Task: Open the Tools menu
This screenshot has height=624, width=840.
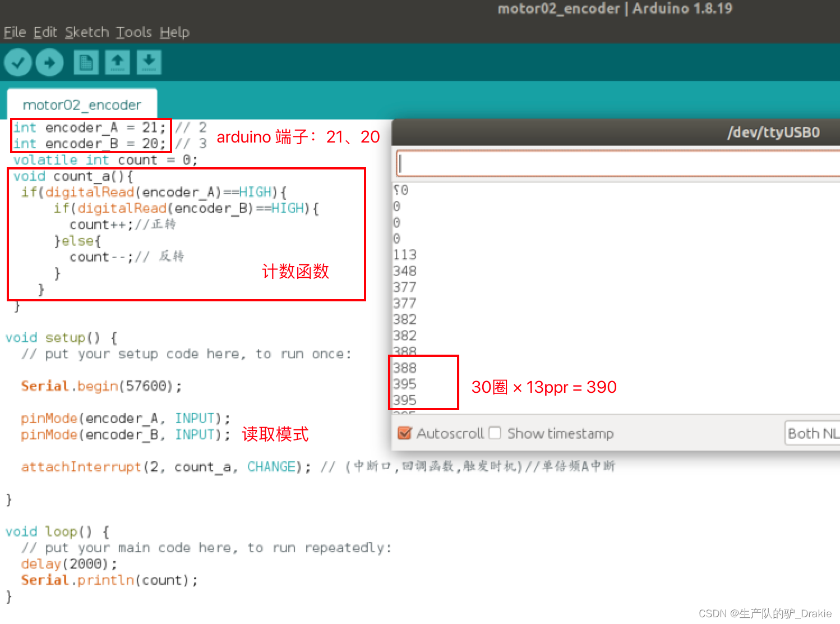Action: (x=134, y=33)
